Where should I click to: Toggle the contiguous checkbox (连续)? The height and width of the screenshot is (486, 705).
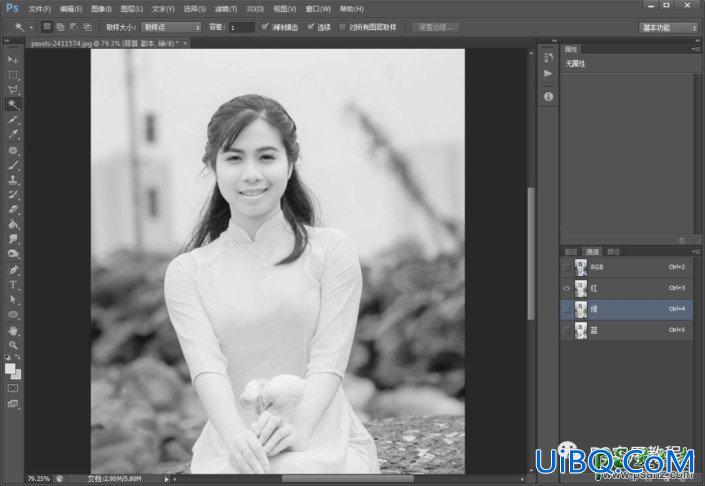(310, 27)
